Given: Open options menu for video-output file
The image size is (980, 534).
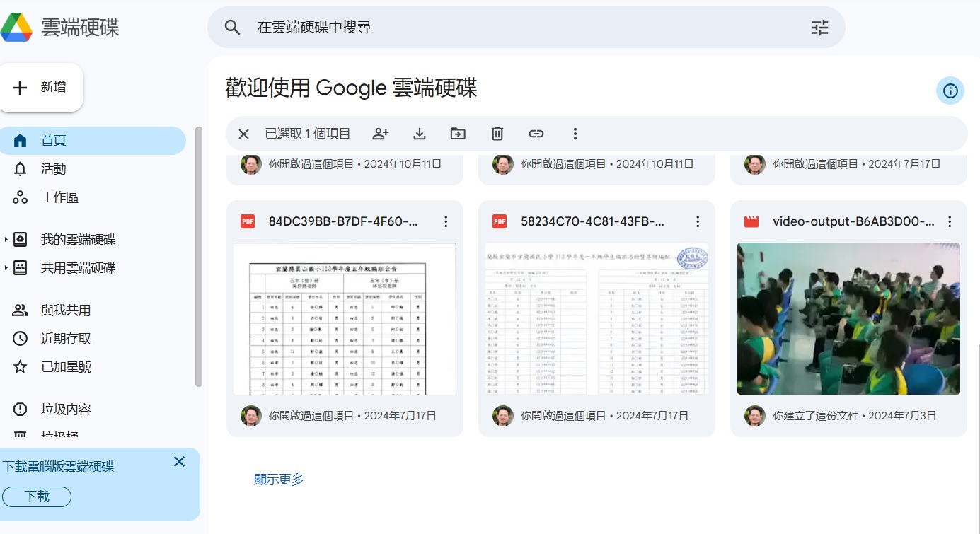Looking at the screenshot, I should 950,222.
